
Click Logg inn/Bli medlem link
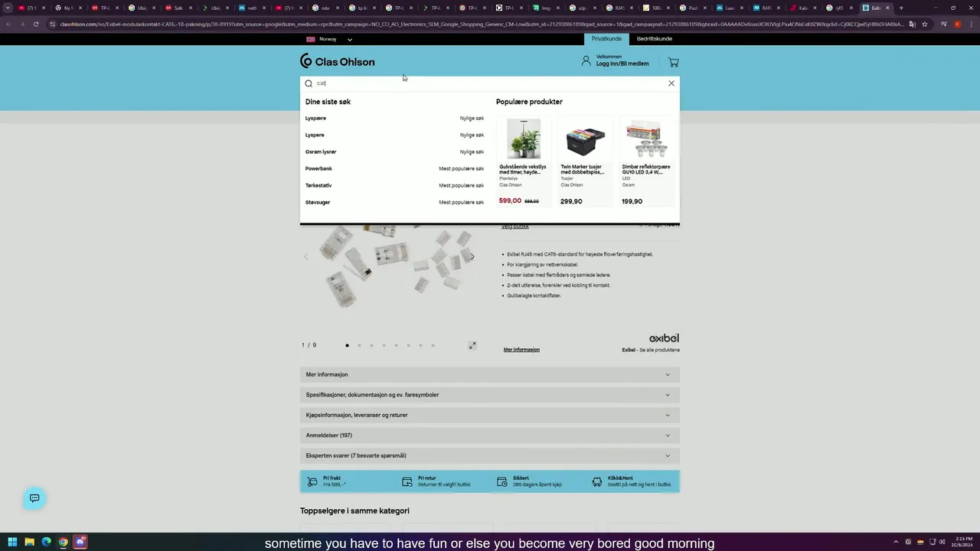[x=622, y=64]
